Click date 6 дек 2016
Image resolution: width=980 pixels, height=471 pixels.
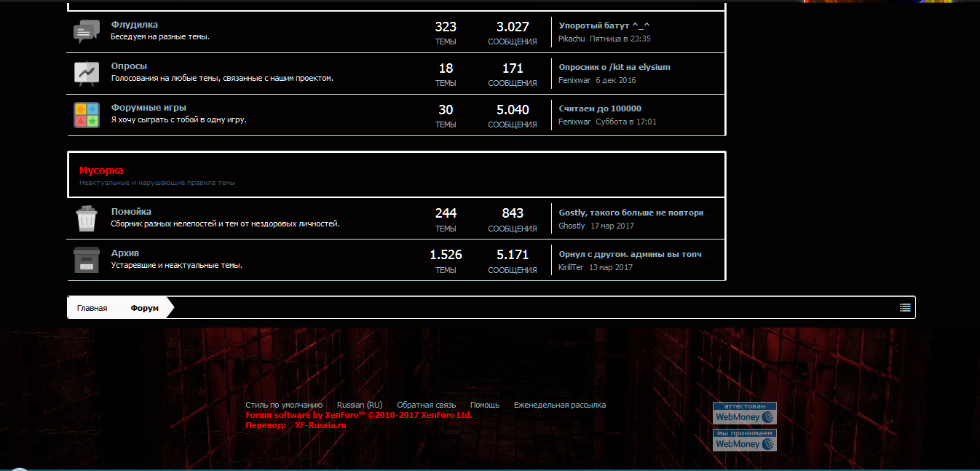coord(616,80)
